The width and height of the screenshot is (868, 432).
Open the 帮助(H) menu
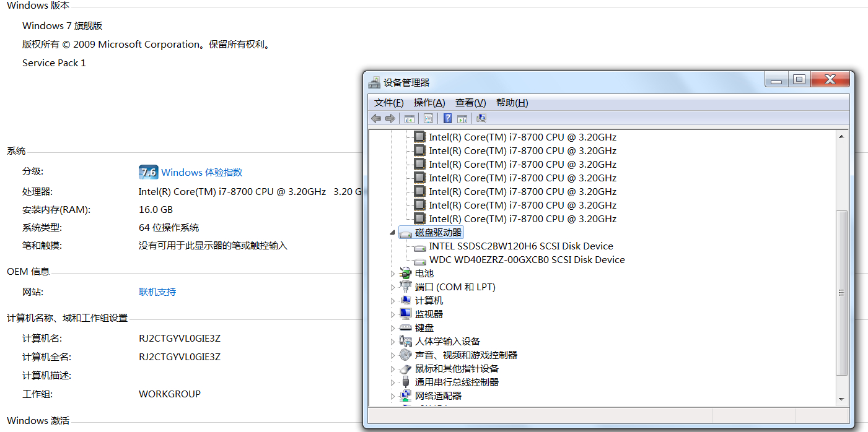512,103
